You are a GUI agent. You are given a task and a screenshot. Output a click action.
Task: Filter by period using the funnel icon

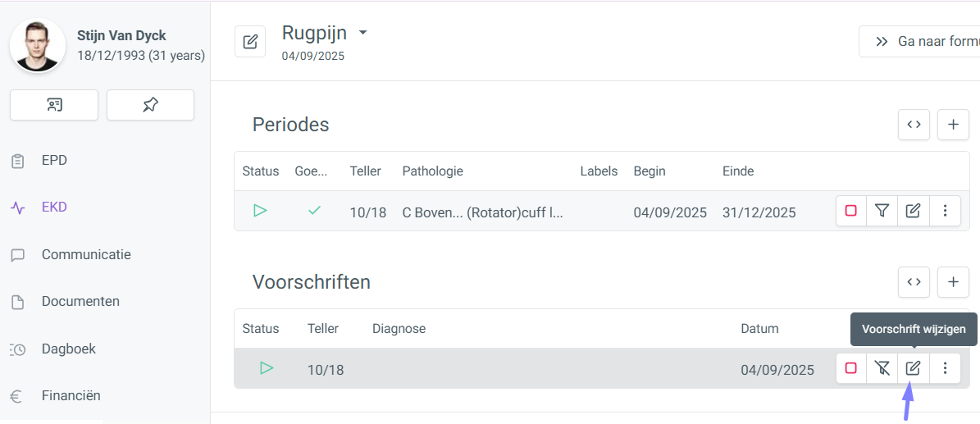pyautogui.click(x=882, y=211)
